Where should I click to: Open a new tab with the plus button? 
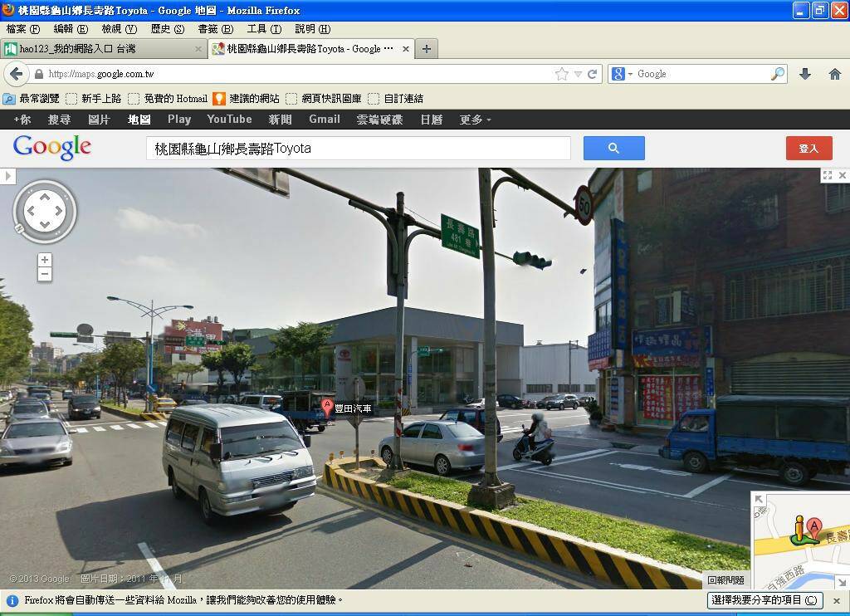pos(427,49)
